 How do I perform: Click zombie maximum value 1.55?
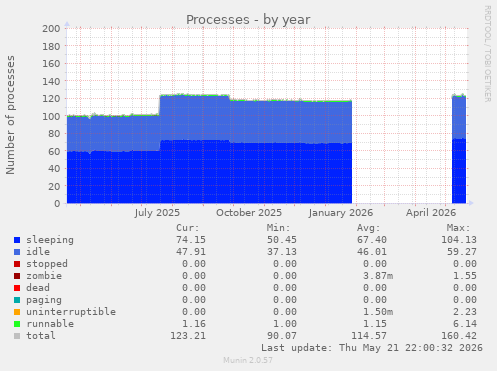click(x=465, y=276)
